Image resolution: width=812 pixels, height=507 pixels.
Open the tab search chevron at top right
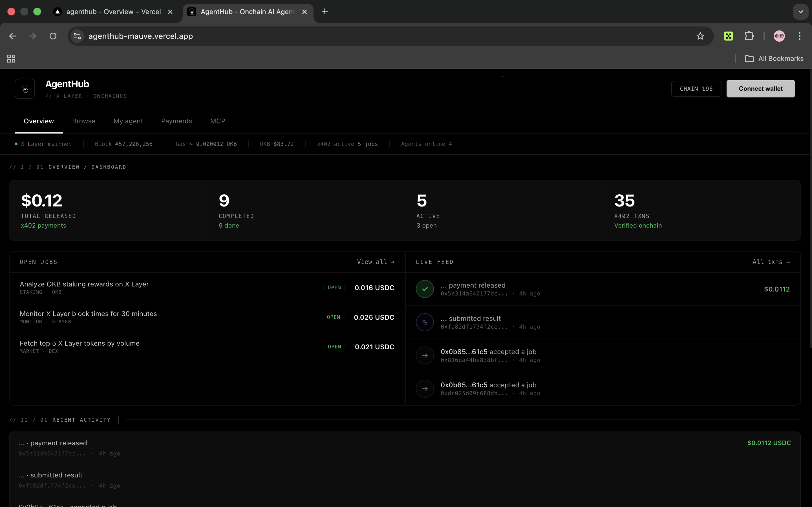pos(801,11)
